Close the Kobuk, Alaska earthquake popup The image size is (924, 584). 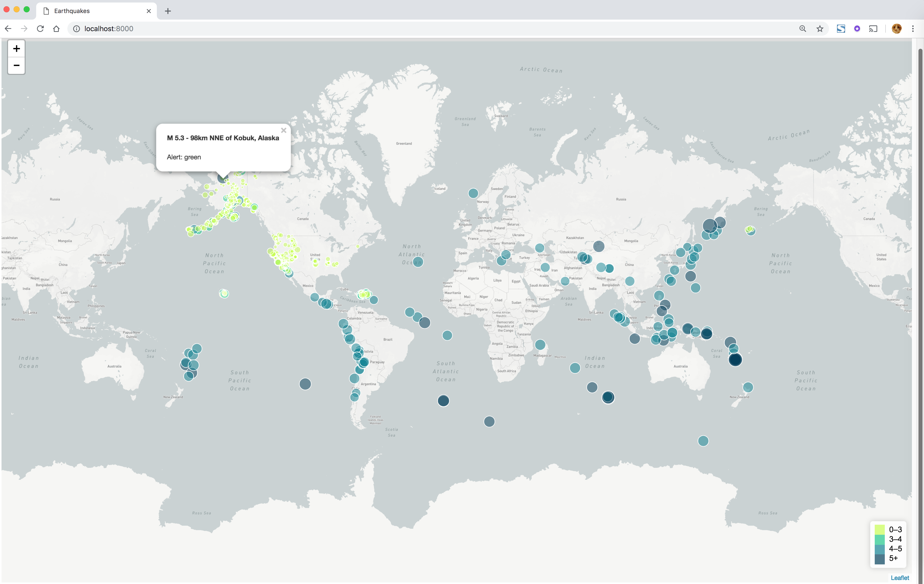pyautogui.click(x=284, y=130)
